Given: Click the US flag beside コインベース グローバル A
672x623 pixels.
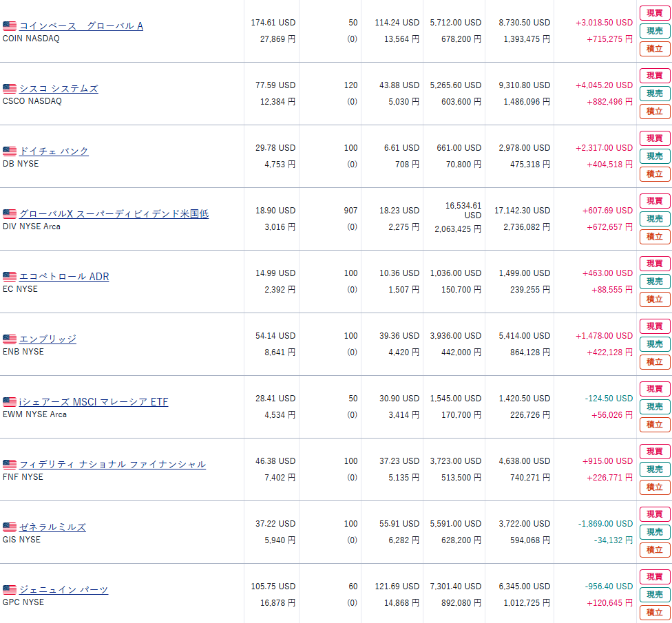Looking at the screenshot, I should (x=10, y=26).
